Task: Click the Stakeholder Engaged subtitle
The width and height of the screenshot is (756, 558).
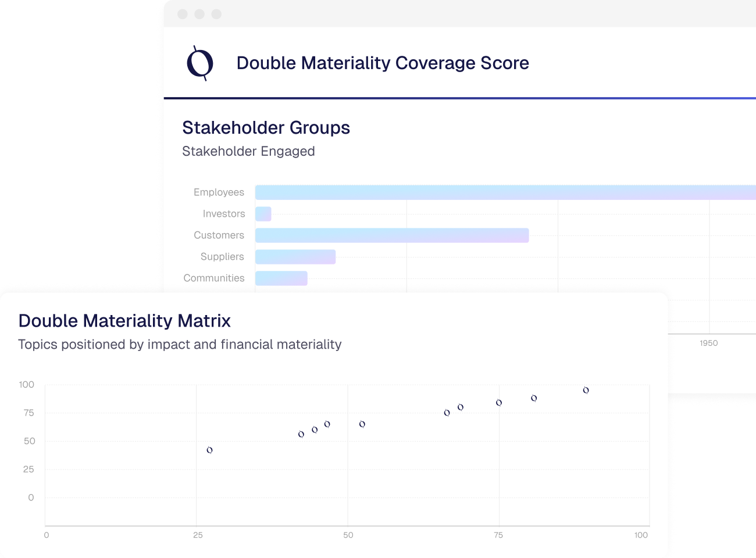Action: 248,151
